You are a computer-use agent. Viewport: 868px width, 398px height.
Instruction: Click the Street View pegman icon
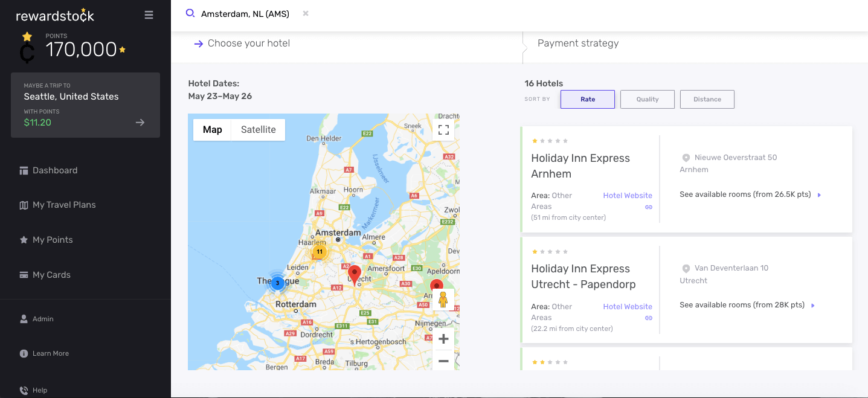point(443,300)
